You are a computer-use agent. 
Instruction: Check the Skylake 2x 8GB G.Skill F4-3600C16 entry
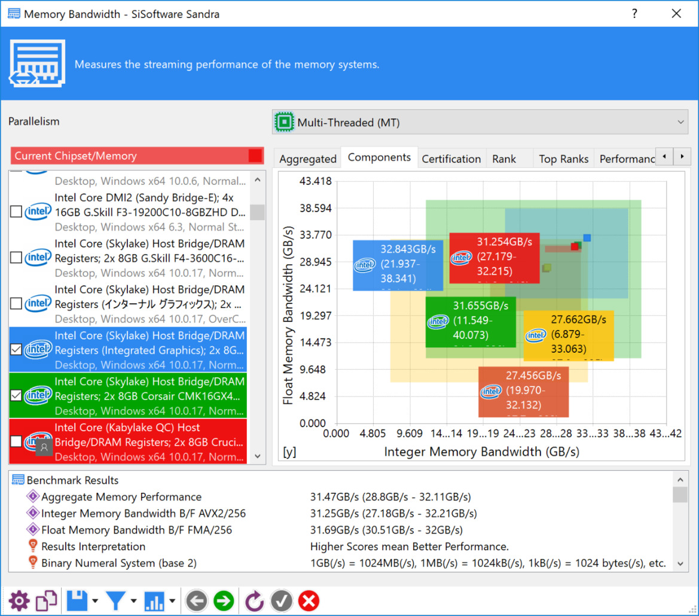pyautogui.click(x=16, y=257)
